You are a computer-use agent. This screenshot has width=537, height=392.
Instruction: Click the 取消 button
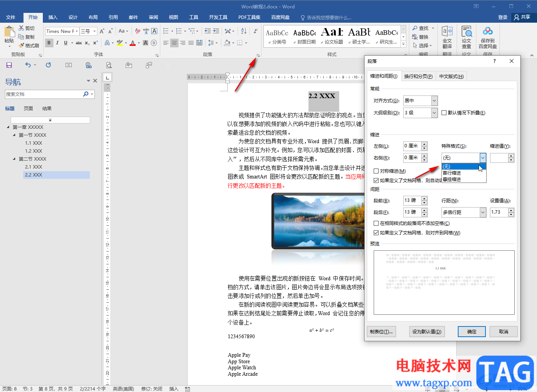[504, 332]
